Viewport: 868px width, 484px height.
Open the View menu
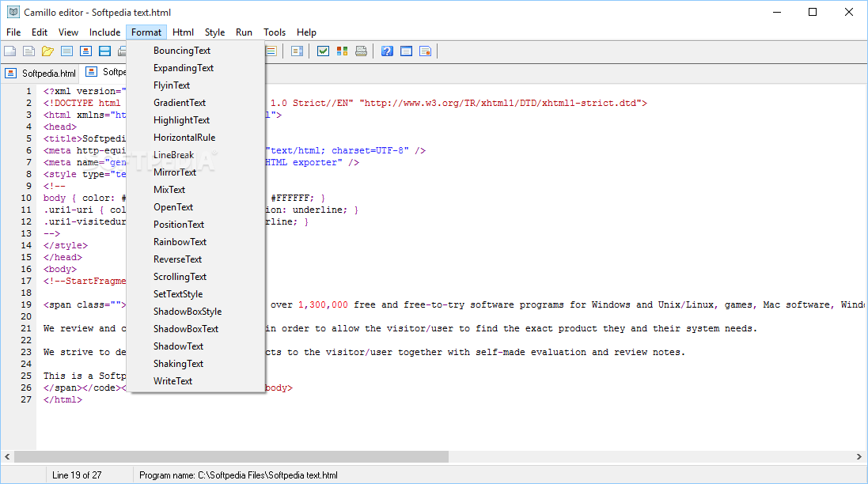coord(68,32)
